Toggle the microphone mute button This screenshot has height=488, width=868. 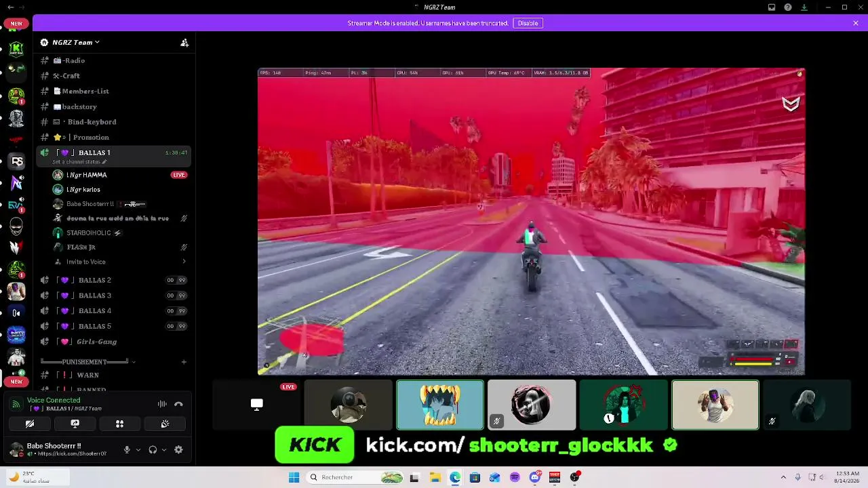point(127,449)
